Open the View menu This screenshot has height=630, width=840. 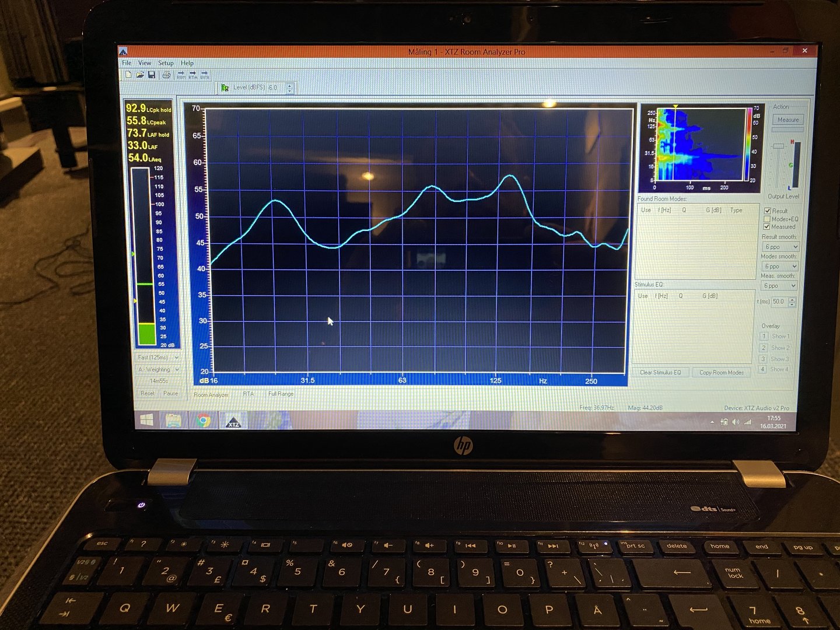pyautogui.click(x=145, y=63)
